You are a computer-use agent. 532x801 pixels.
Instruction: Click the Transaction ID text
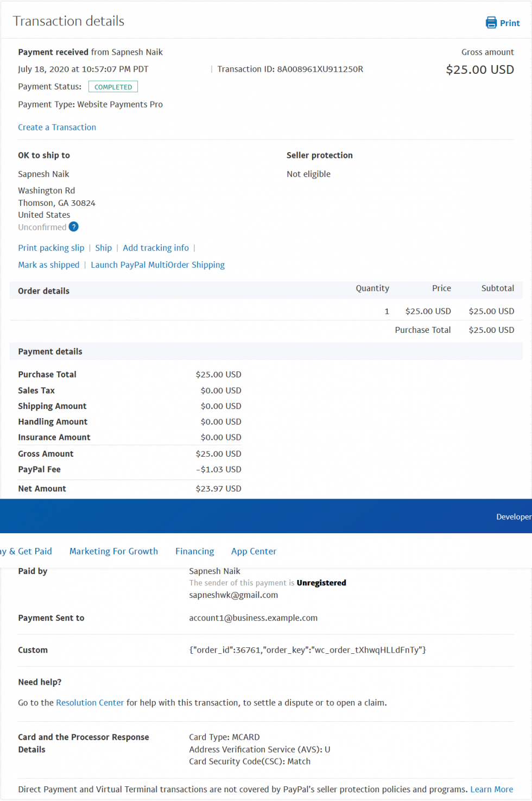click(290, 69)
